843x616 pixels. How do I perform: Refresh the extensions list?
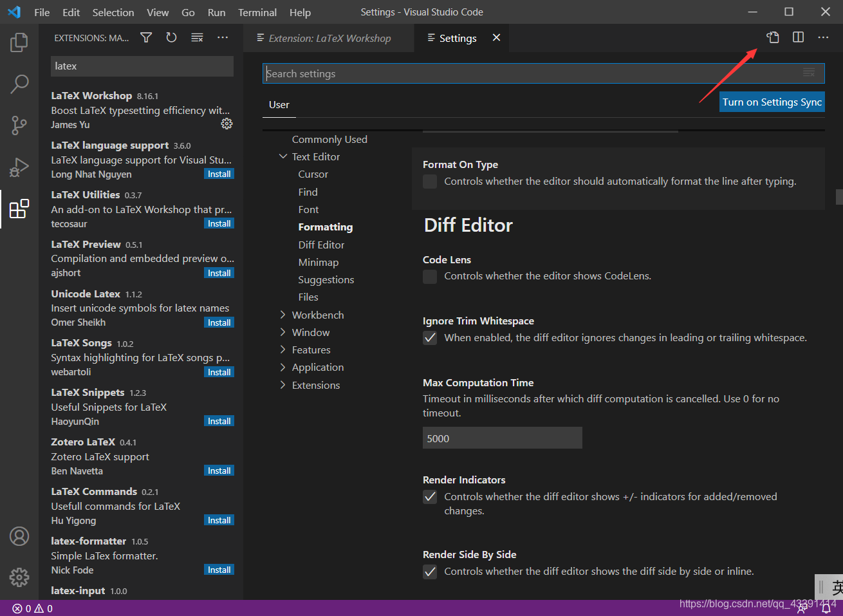click(x=171, y=38)
